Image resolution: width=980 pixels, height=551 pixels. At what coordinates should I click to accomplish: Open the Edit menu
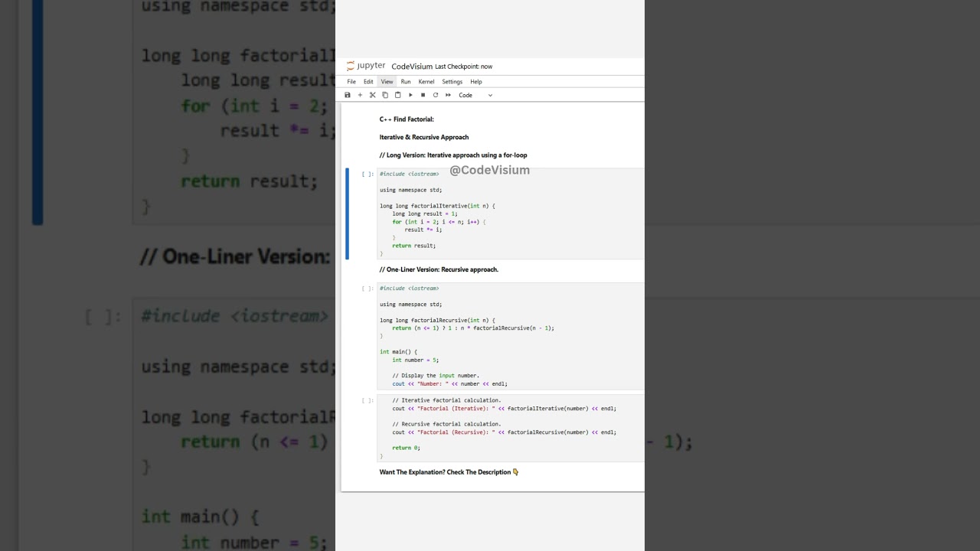pyautogui.click(x=368, y=82)
